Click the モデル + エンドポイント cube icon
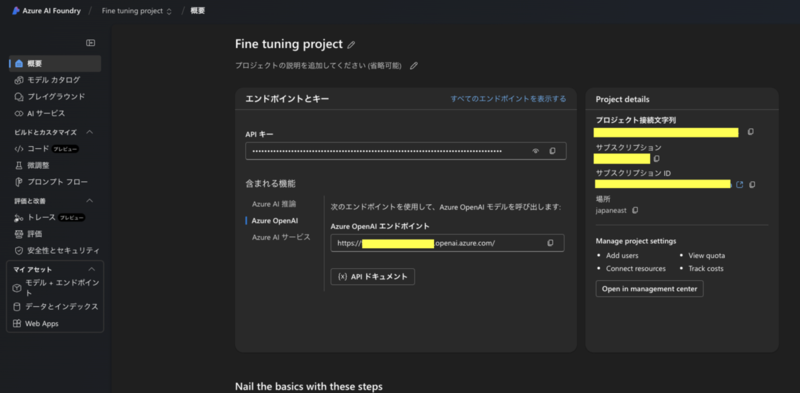This screenshot has height=393, width=800. point(17,288)
